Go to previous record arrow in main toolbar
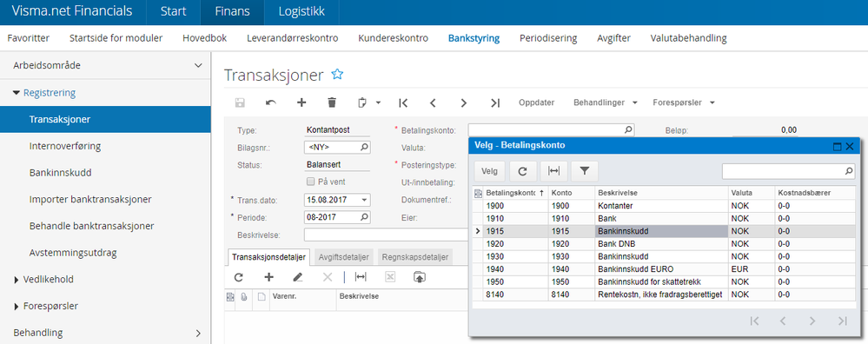 (x=434, y=103)
